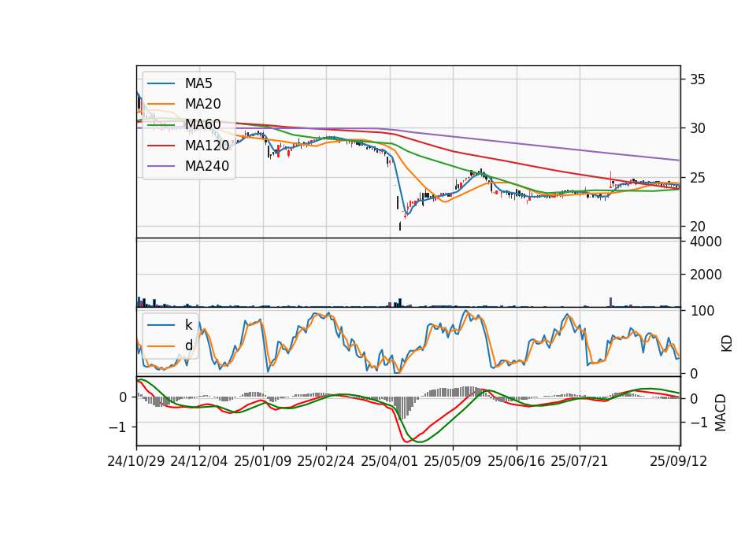Click the MA5 legend label

pyautogui.click(x=198, y=83)
